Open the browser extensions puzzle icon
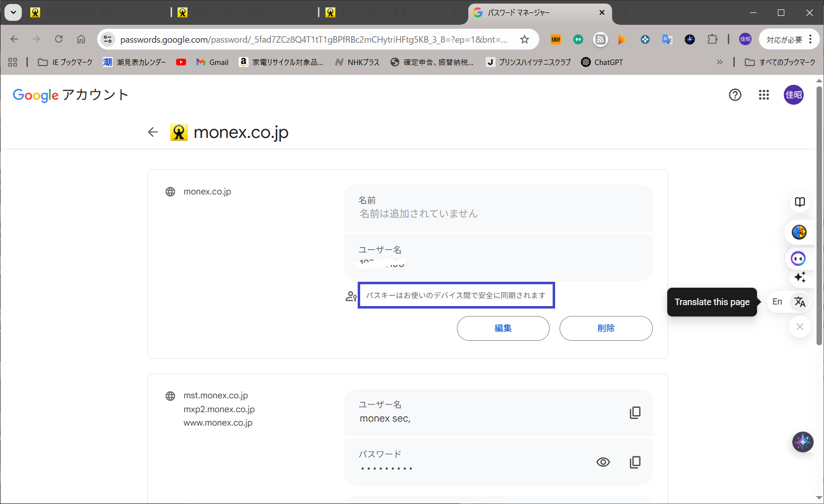Screen dimensions: 824x504 (x=712, y=39)
